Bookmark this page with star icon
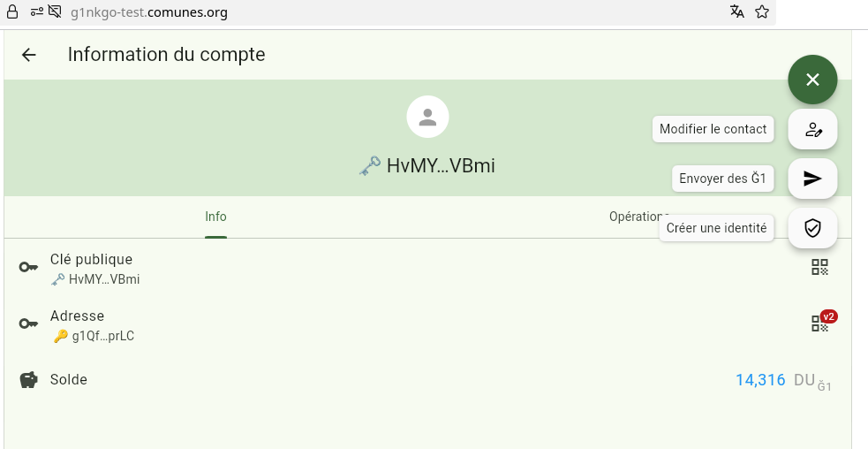 tap(762, 11)
